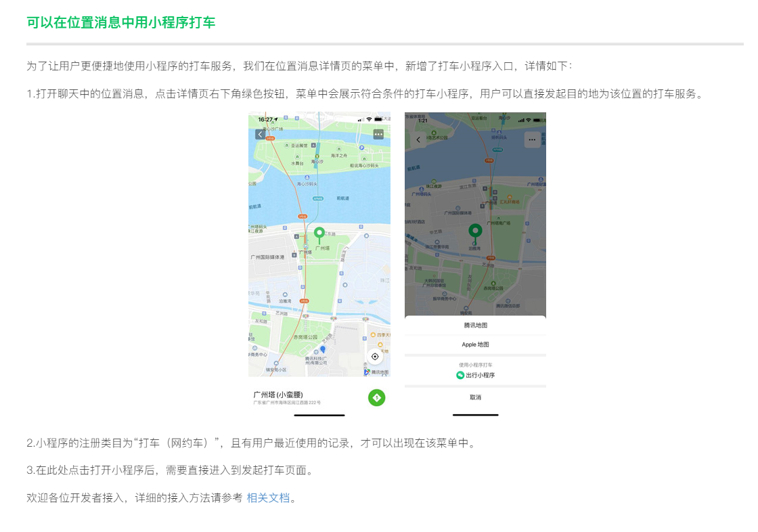758x532 pixels.
Task: Tap the three-dot button in right phone screenshot
Action: pyautogui.click(x=532, y=140)
